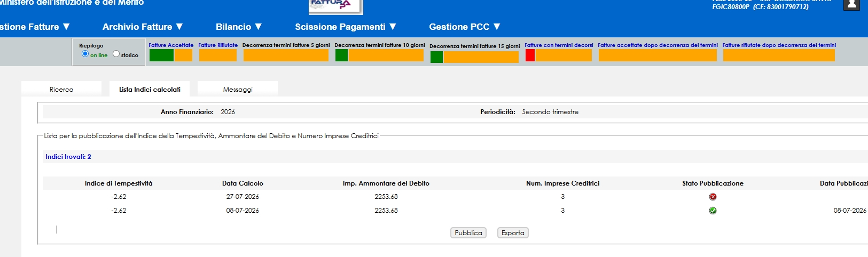
Task: Click Indice di Tempestività column header
Action: [119, 183]
